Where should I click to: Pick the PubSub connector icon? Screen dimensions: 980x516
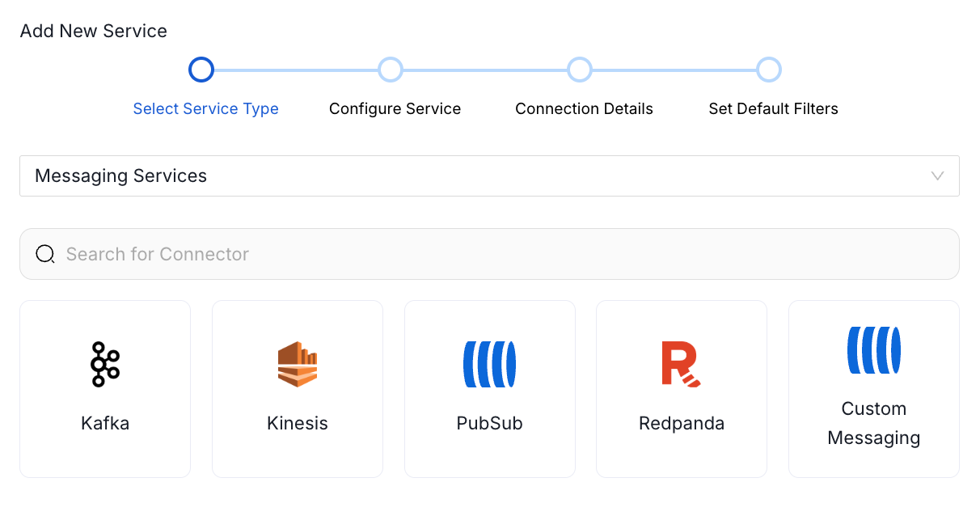tap(490, 364)
